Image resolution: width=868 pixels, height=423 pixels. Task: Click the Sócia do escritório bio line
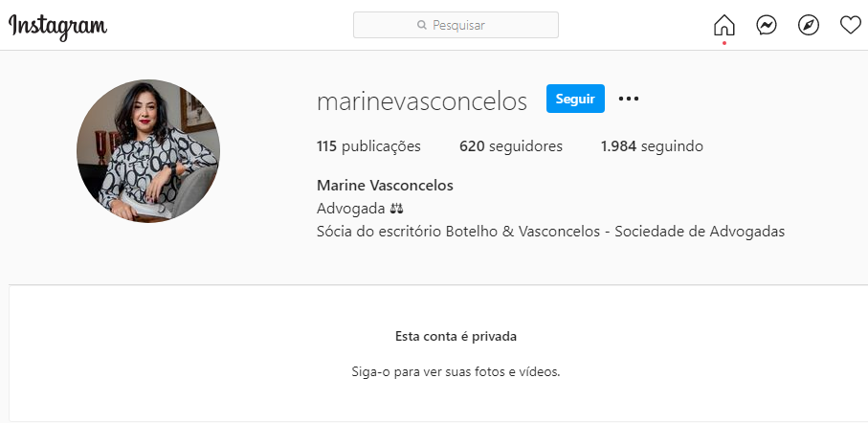[x=551, y=232]
